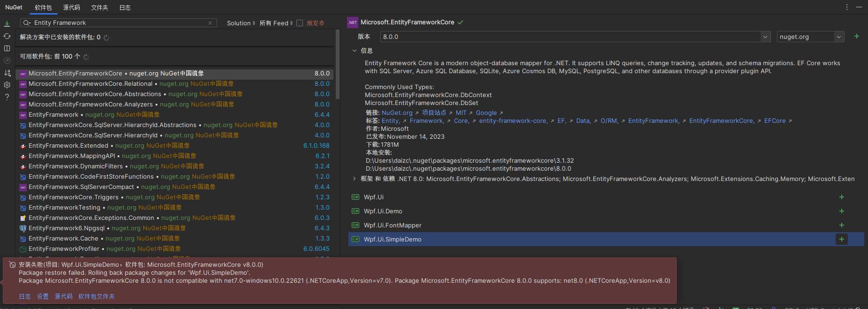Expand the 框架 和 依赖 section

coord(355,179)
